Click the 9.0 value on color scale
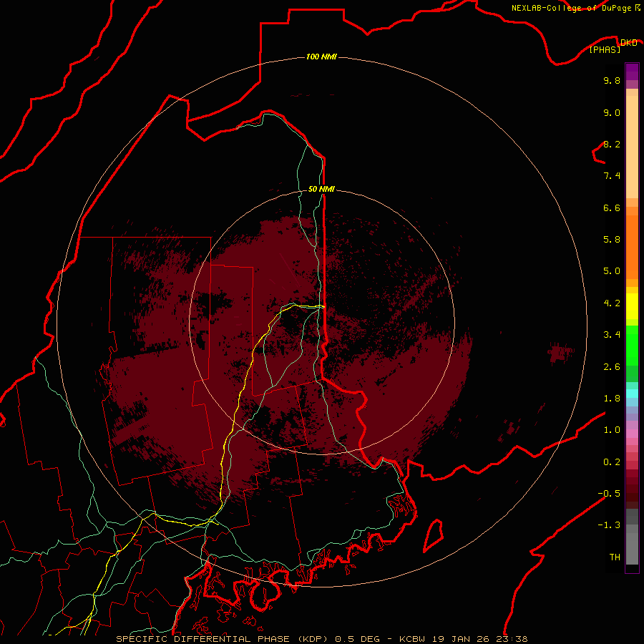 click(x=612, y=112)
